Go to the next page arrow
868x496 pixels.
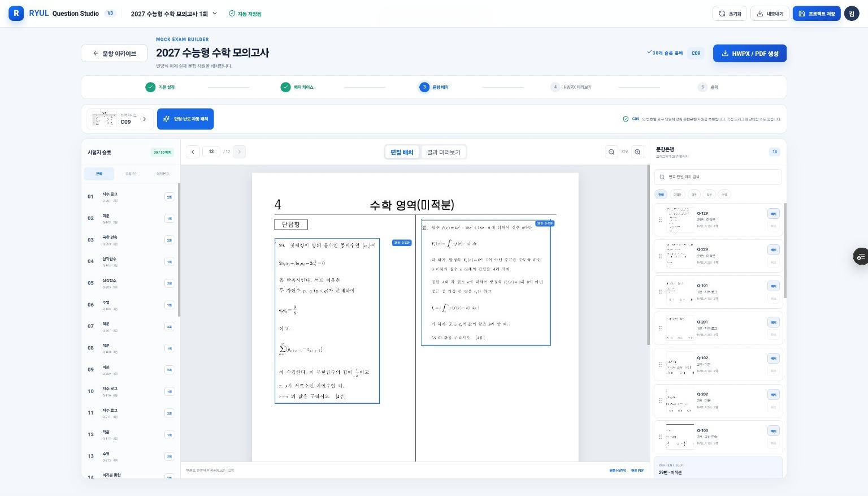coord(240,152)
